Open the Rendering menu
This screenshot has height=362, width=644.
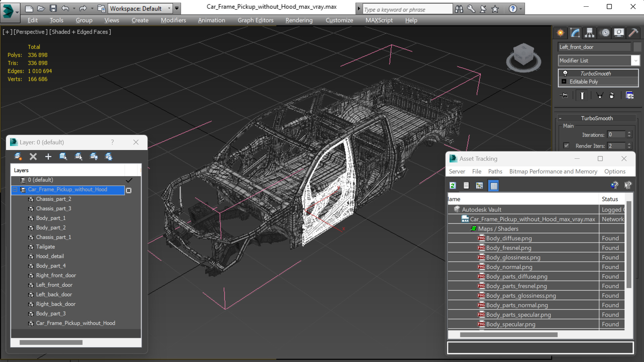point(299,20)
